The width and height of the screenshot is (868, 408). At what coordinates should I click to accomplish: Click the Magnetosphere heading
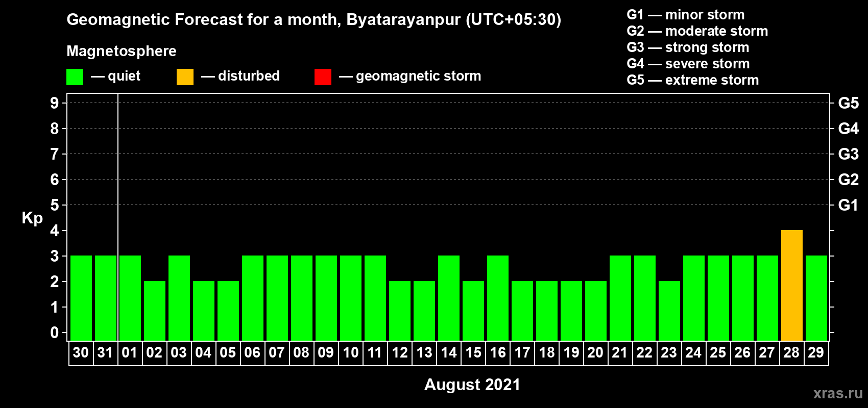click(122, 51)
